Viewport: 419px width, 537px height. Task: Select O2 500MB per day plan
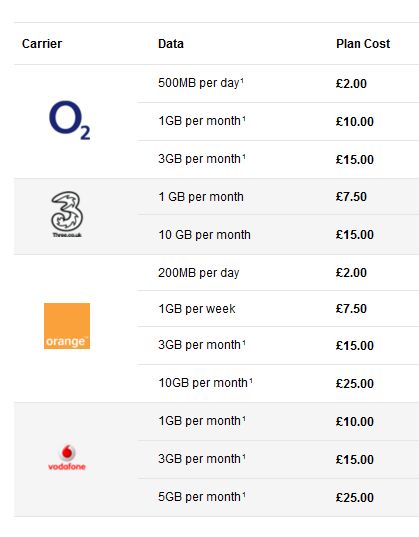tap(201, 83)
